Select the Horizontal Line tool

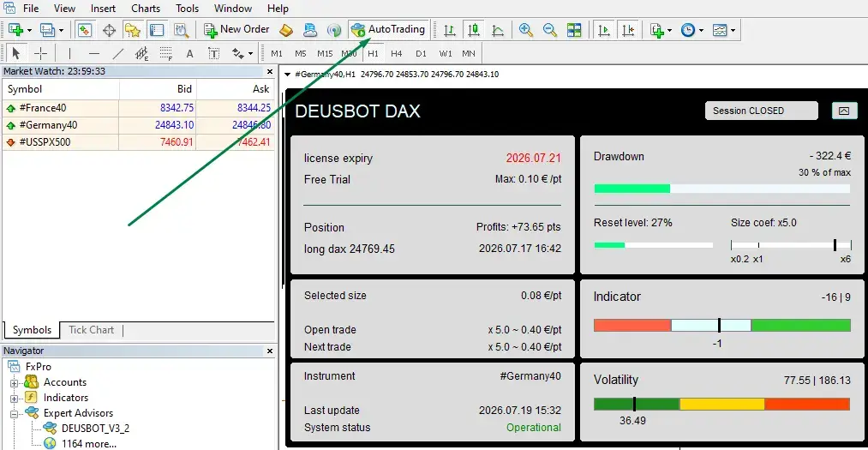pyautogui.click(x=94, y=53)
